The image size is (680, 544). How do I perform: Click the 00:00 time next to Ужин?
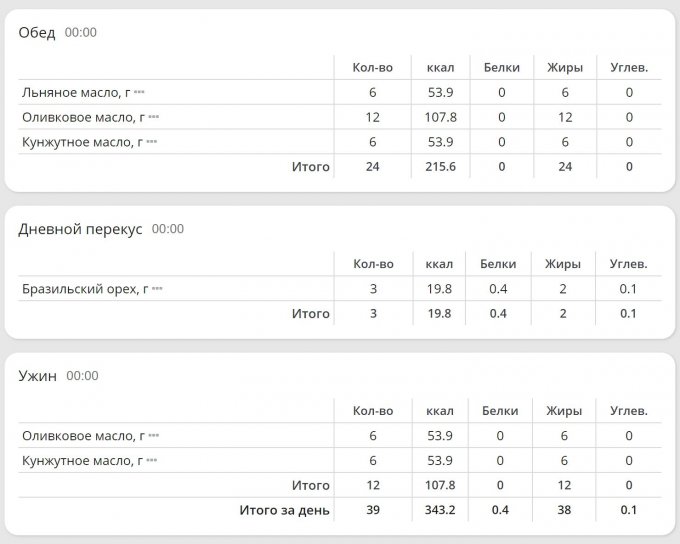pyautogui.click(x=82, y=376)
